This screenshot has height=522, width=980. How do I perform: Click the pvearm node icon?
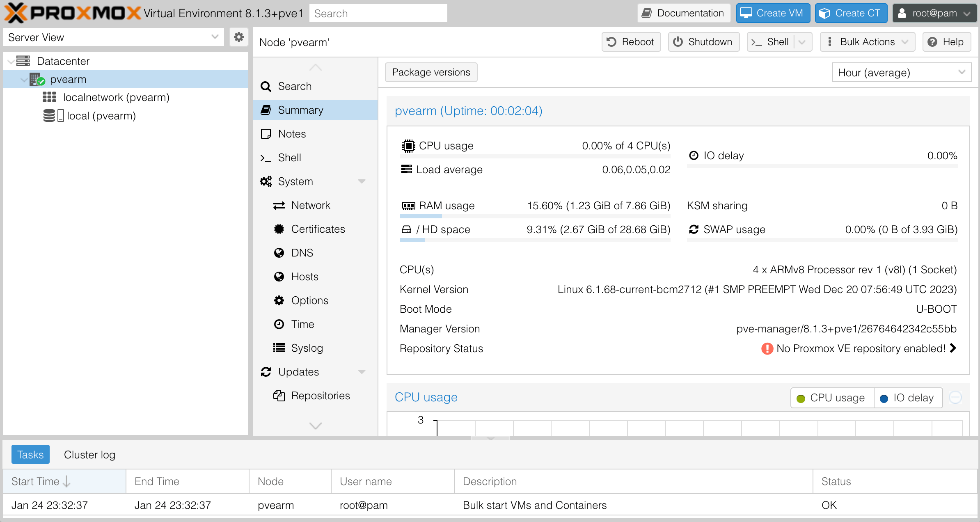tap(37, 79)
